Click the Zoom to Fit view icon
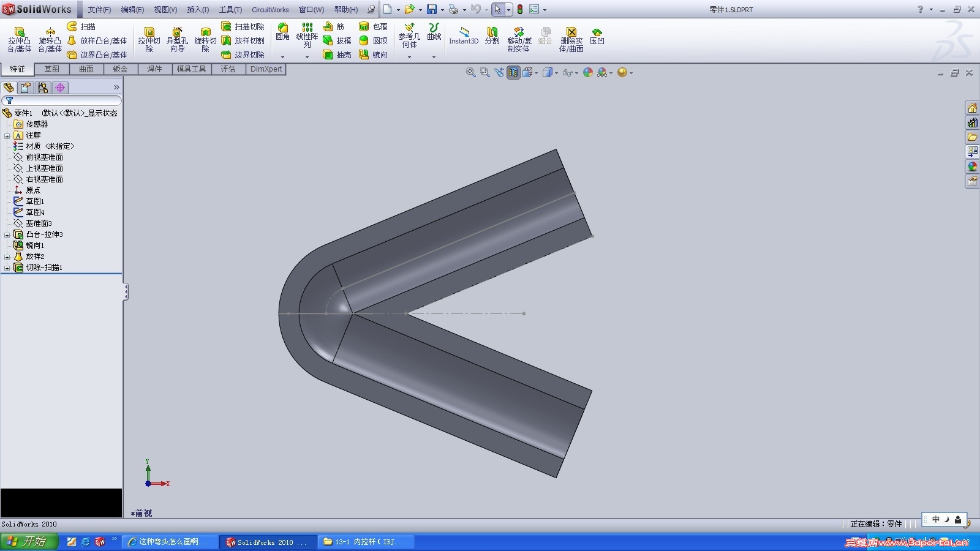980x551 pixels. coord(470,72)
